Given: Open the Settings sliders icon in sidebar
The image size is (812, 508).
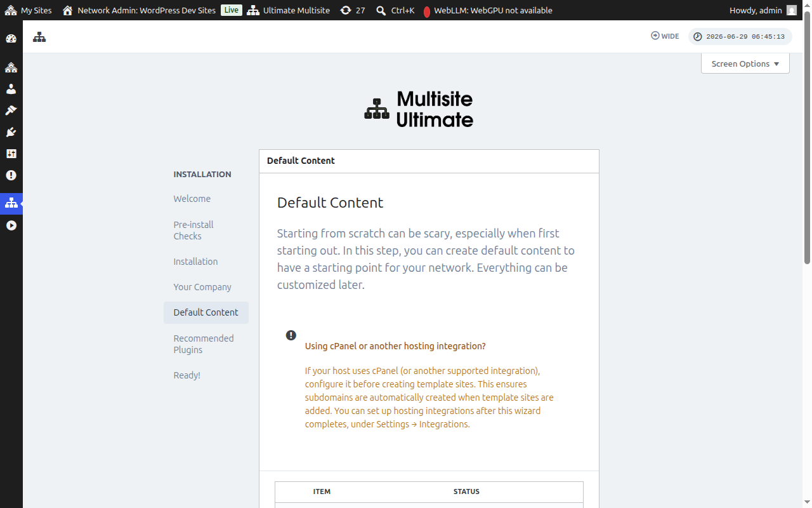Looking at the screenshot, I should pos(11,154).
